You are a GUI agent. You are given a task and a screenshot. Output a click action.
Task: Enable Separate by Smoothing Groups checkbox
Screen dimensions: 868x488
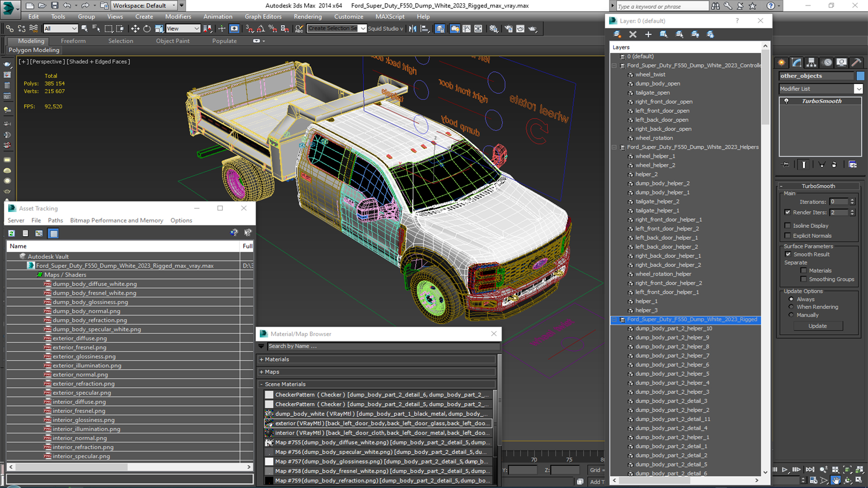[x=803, y=279]
